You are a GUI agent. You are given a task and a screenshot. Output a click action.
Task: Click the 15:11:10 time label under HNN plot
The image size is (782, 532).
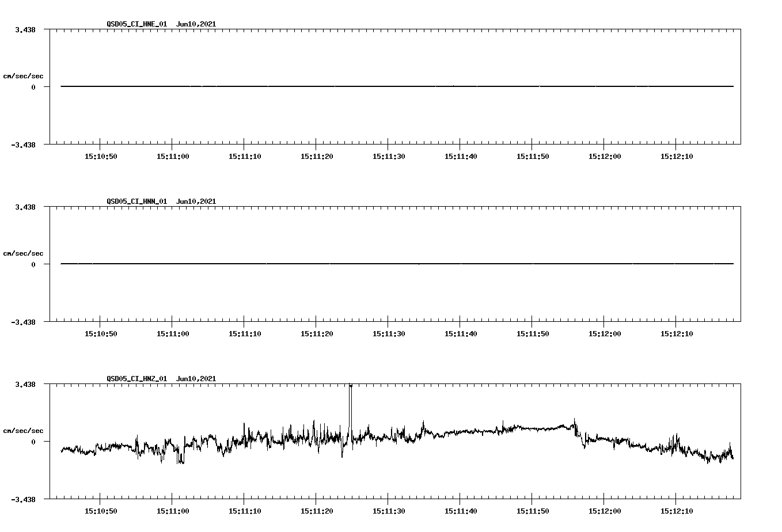coord(245,334)
